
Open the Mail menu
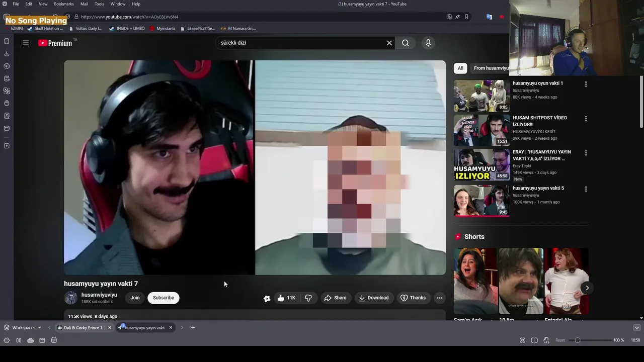(84, 4)
